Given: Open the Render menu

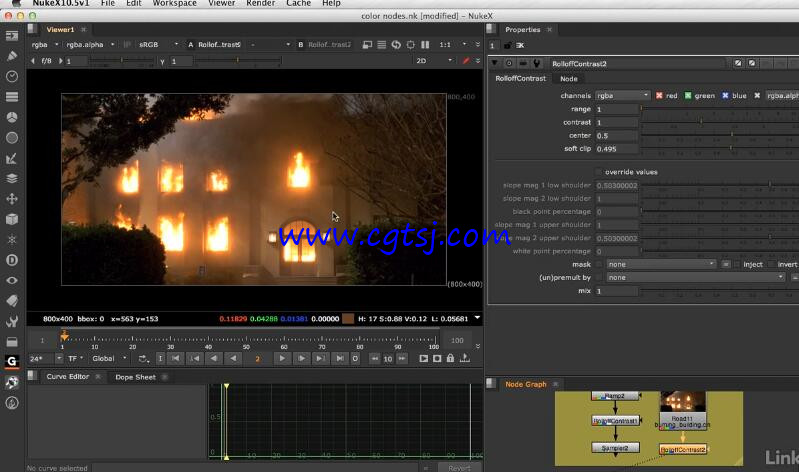Looking at the screenshot, I should pyautogui.click(x=260, y=4).
